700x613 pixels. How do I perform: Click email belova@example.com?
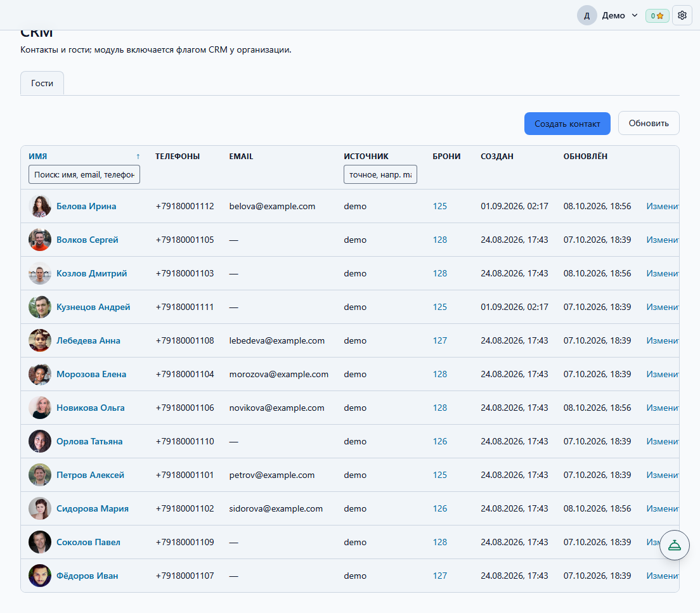pos(272,206)
